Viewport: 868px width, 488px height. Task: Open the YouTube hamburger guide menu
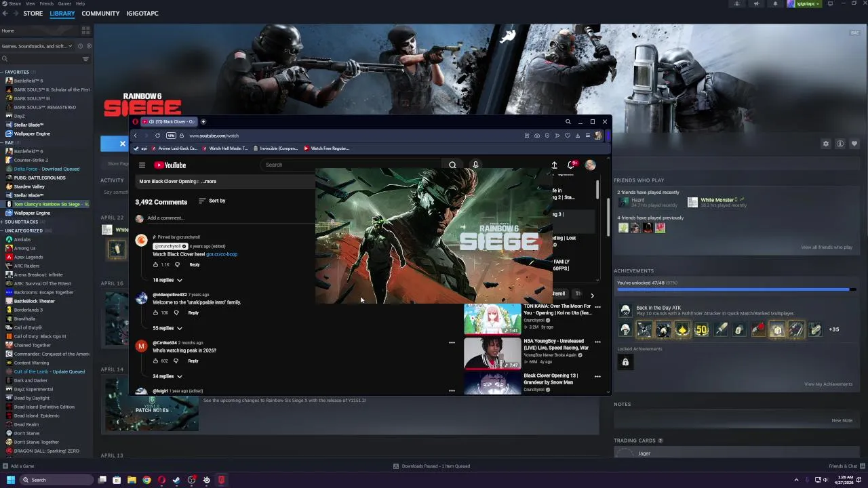[142, 165]
